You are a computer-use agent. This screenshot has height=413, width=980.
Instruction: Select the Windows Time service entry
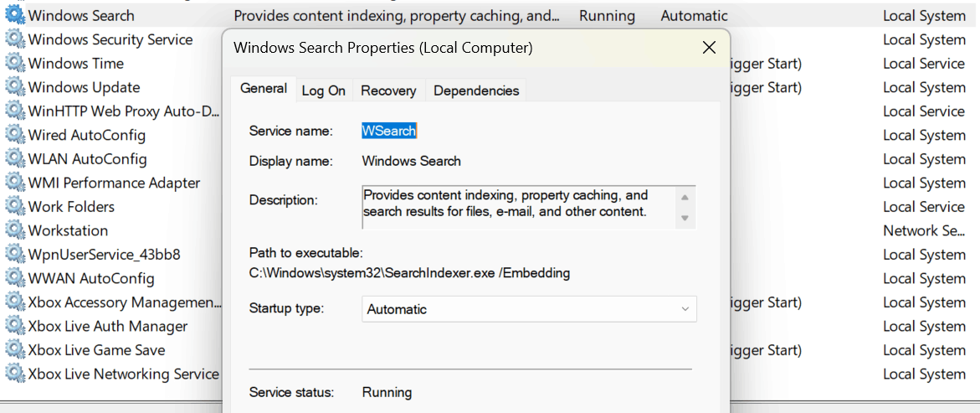click(x=76, y=63)
